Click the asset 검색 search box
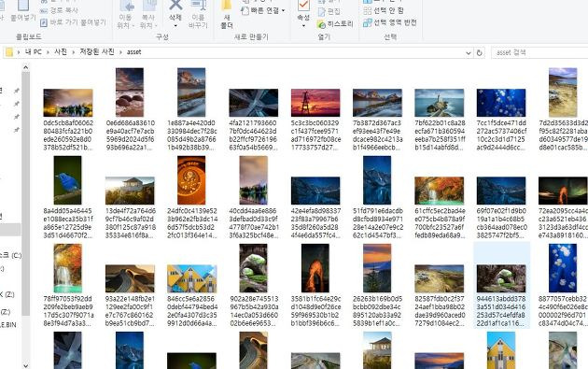This screenshot has width=588, height=369. [540, 52]
